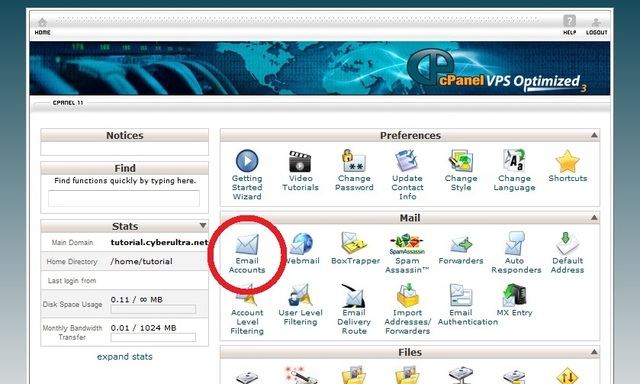The height and width of the screenshot is (384, 640).
Task: Click the Disk Space Usage bar
Action: pos(153,309)
